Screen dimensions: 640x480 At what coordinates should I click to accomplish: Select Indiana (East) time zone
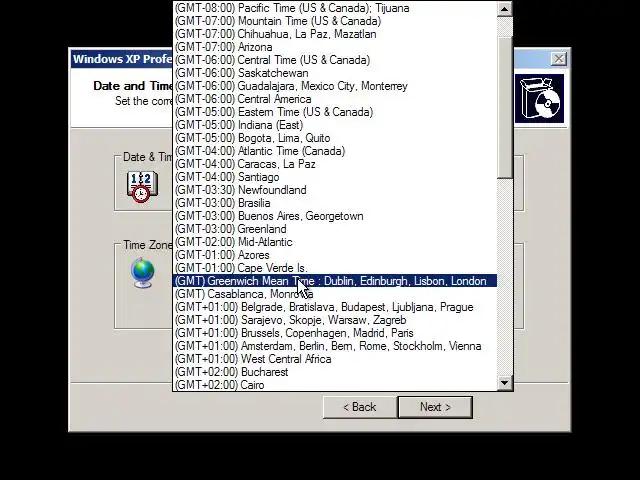335,125
